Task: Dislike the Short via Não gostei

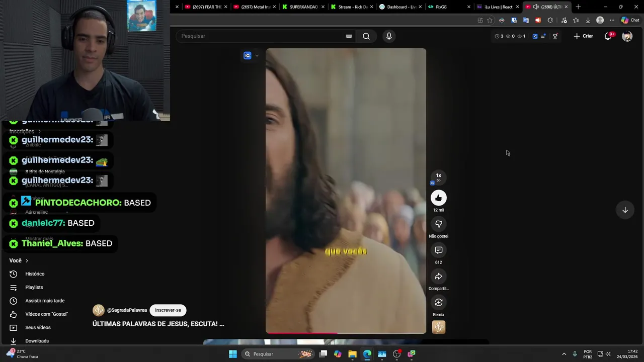Action: click(x=439, y=224)
